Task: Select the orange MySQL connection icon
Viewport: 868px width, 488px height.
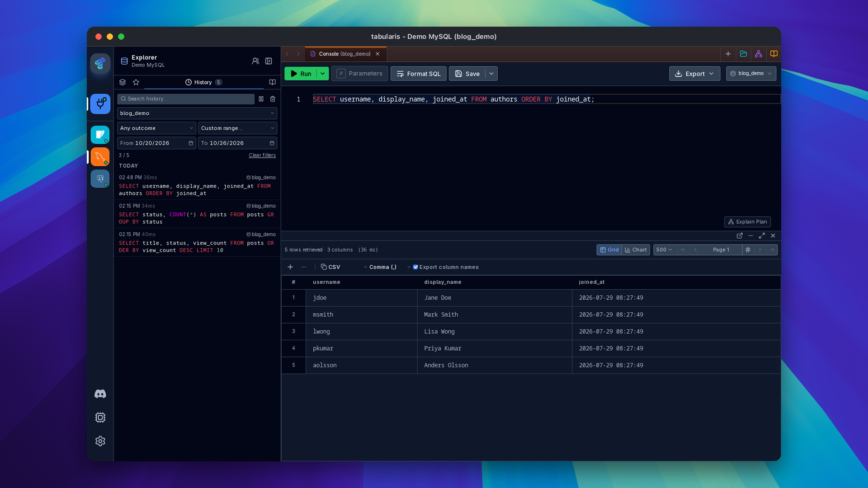Action: click(x=100, y=157)
